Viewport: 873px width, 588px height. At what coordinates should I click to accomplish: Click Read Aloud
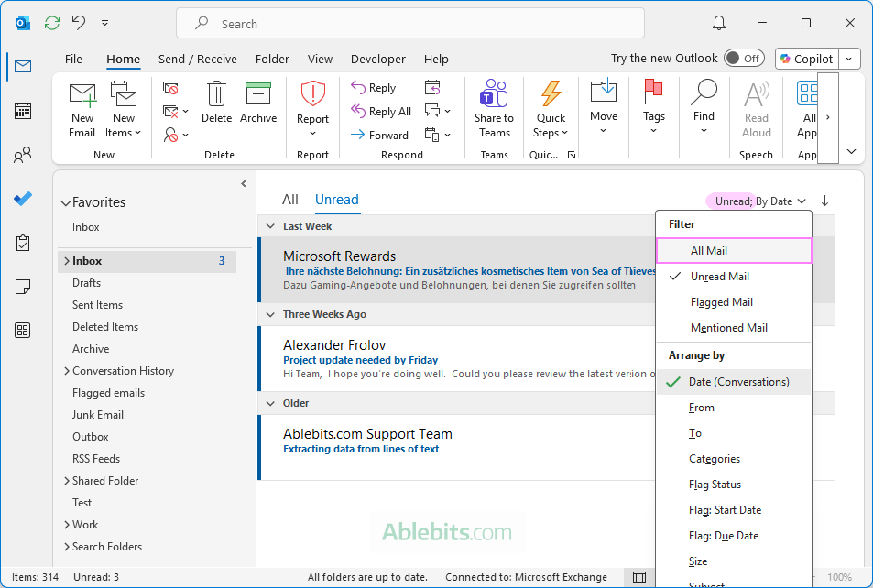click(x=756, y=110)
